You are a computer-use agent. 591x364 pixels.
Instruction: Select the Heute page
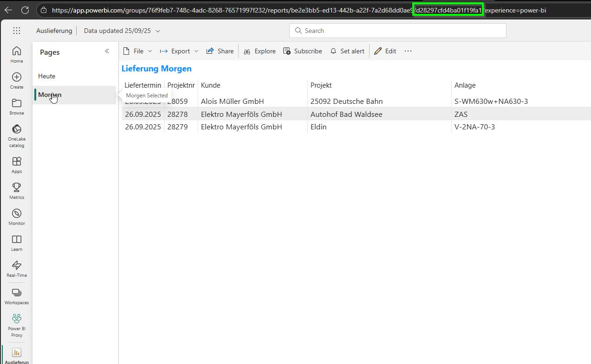coord(74,76)
